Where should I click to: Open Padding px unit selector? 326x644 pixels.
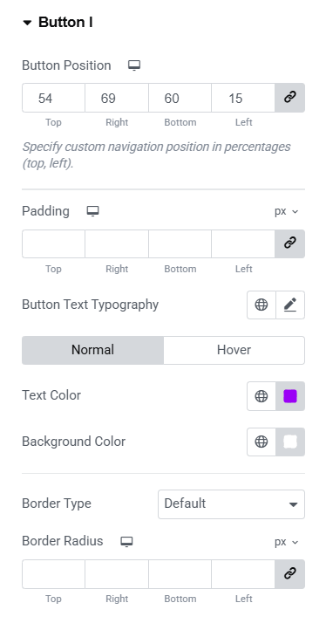pos(286,211)
